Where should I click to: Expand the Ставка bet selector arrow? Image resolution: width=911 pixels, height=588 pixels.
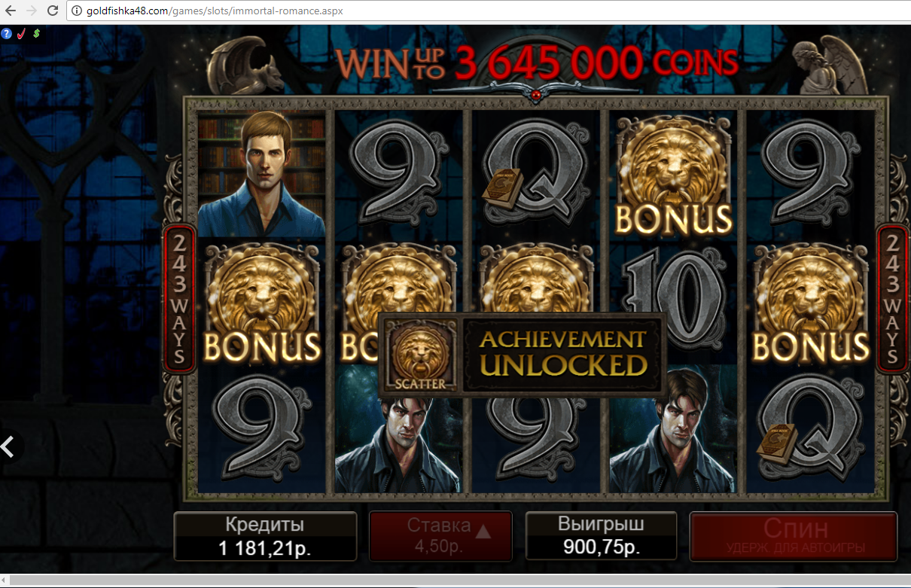tap(483, 532)
